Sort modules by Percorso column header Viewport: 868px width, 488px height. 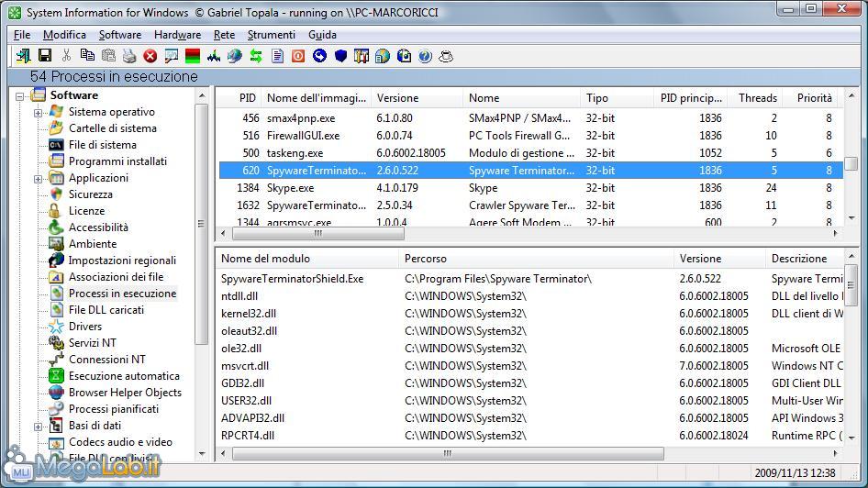(x=536, y=259)
